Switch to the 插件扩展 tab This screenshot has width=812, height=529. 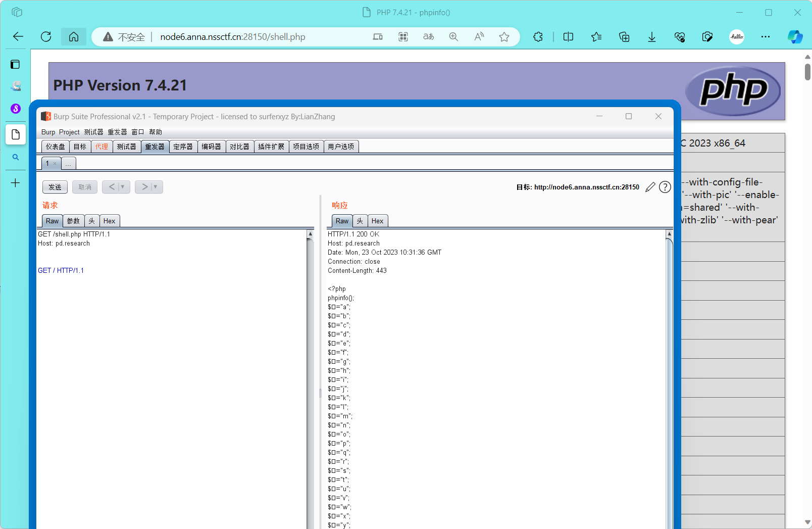(271, 147)
